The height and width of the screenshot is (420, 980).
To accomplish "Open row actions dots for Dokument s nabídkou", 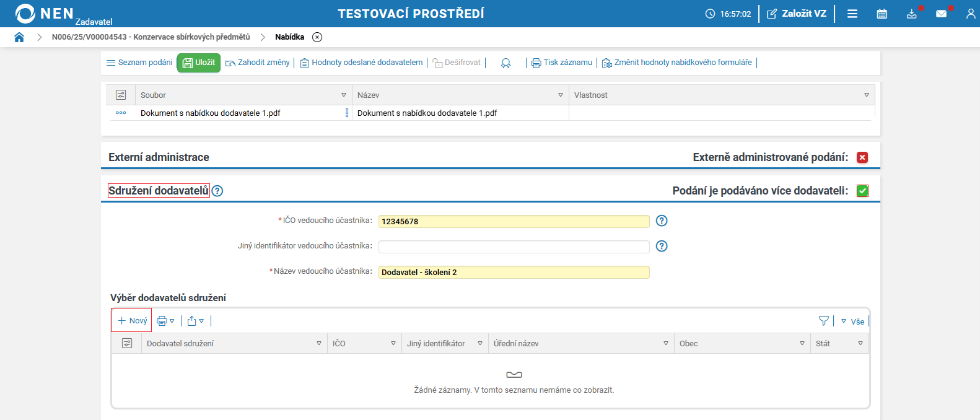I will [121, 113].
